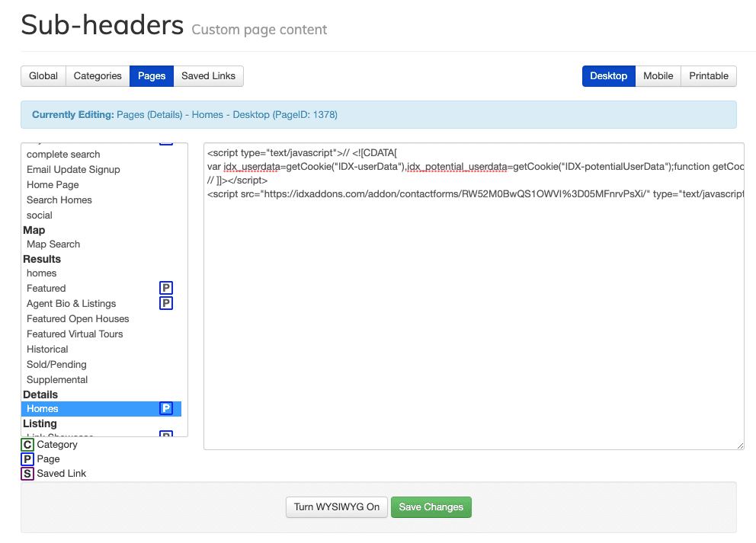Click the Map group heading
756x543 pixels.
[x=34, y=230]
